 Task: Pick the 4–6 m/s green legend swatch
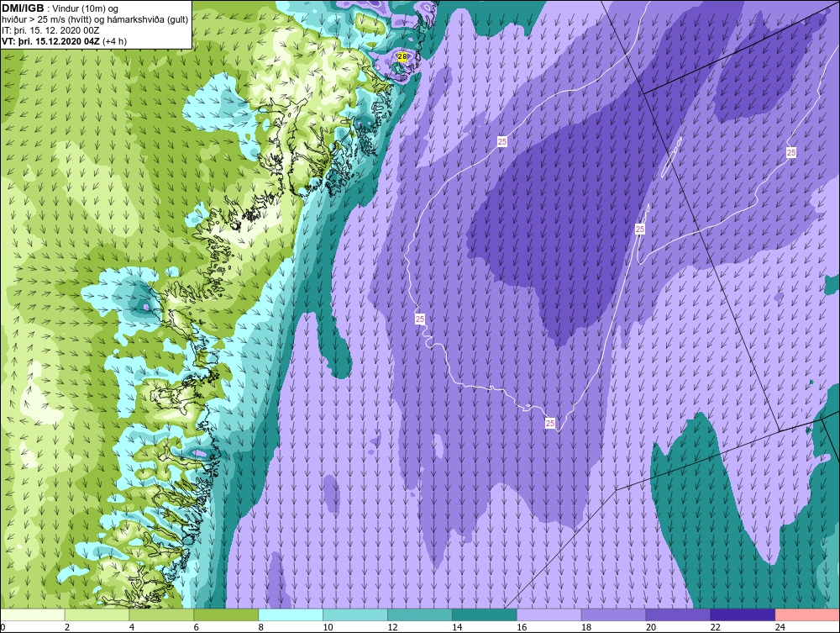point(161,615)
